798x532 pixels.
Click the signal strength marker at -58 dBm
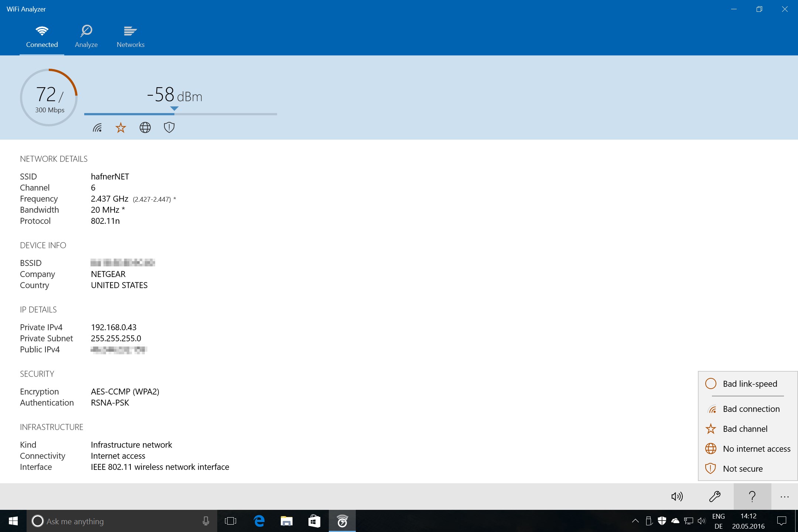coord(174,109)
